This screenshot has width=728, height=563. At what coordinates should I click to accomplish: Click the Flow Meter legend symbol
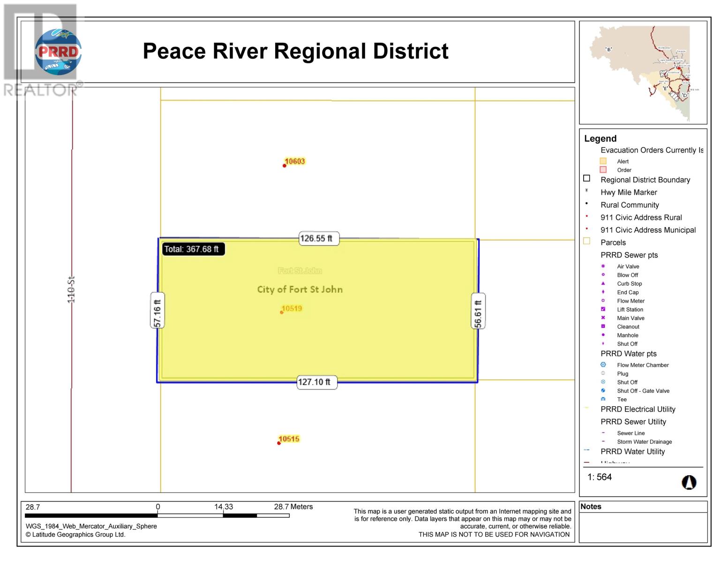[603, 300]
